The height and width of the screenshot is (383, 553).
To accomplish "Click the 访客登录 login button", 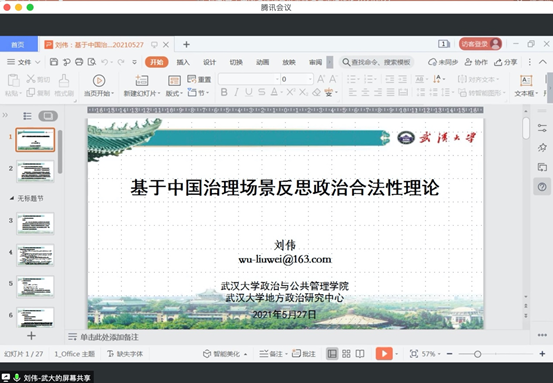I will pos(480,44).
